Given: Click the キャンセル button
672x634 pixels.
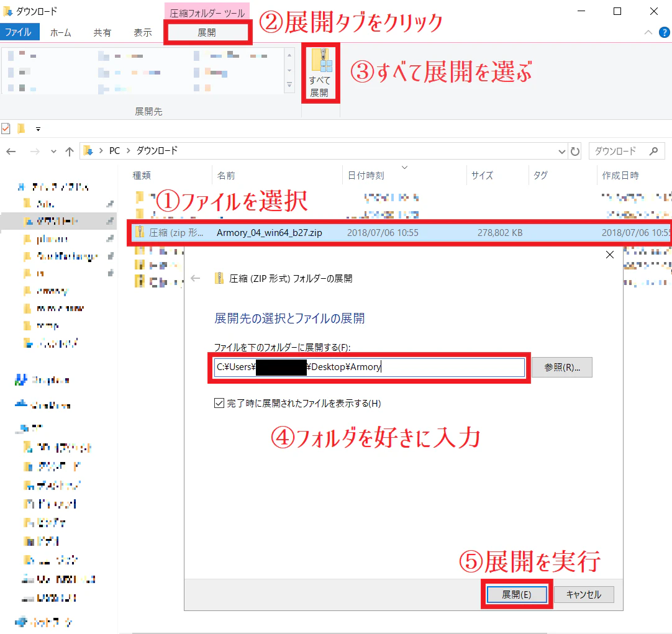Looking at the screenshot, I should 584,594.
